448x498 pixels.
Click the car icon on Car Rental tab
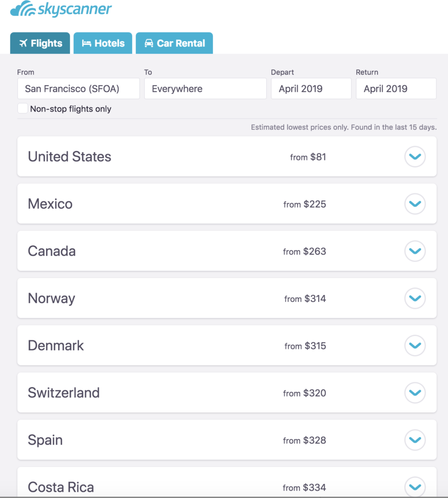click(x=149, y=43)
